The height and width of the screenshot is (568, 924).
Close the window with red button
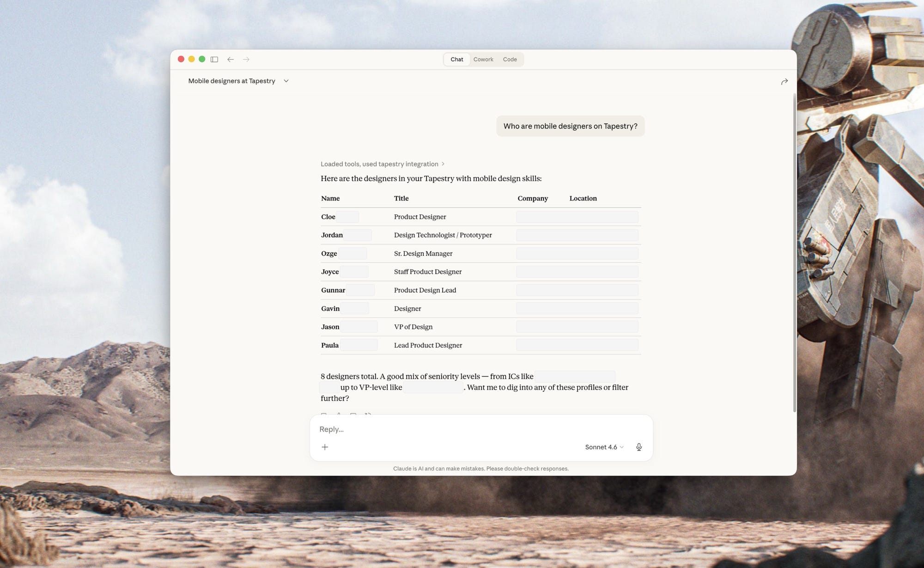click(181, 59)
